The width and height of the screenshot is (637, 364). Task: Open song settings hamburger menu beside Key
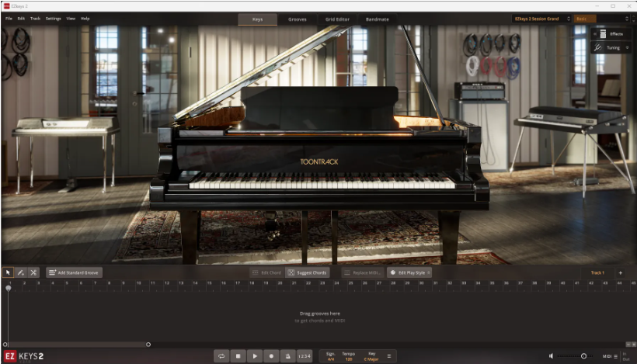click(388, 356)
